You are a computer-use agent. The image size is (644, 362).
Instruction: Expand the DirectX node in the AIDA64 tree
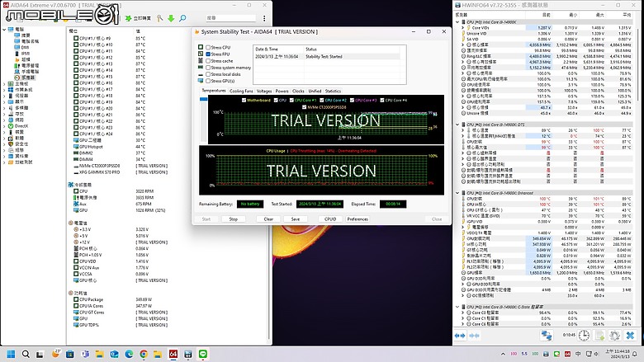[4, 126]
